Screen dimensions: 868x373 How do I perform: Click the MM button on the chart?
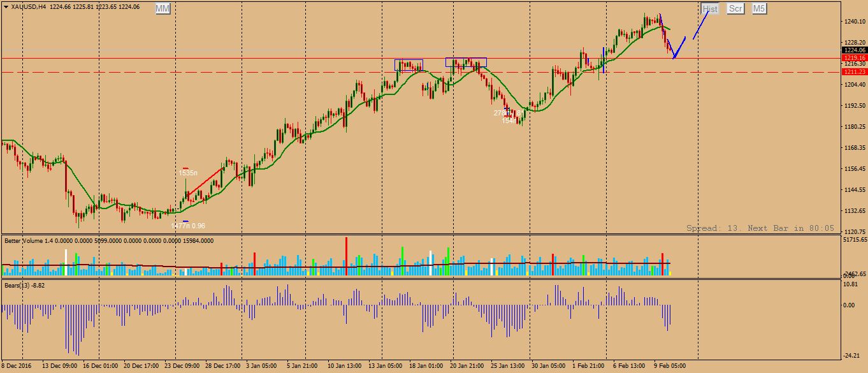click(163, 8)
